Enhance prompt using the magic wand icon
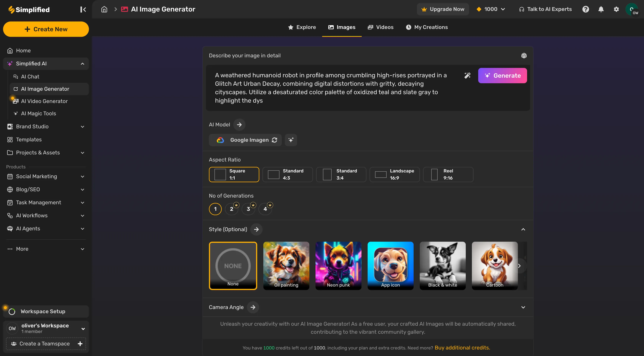Viewport: 644px width, 356px height. point(467,75)
